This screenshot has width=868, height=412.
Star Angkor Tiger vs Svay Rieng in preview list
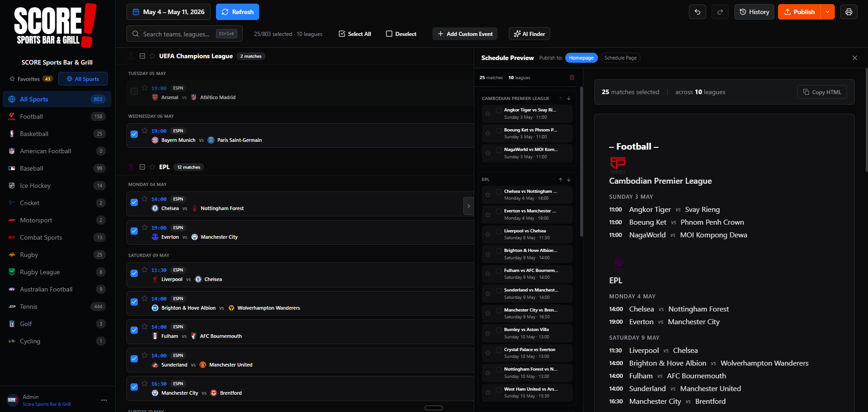click(488, 114)
